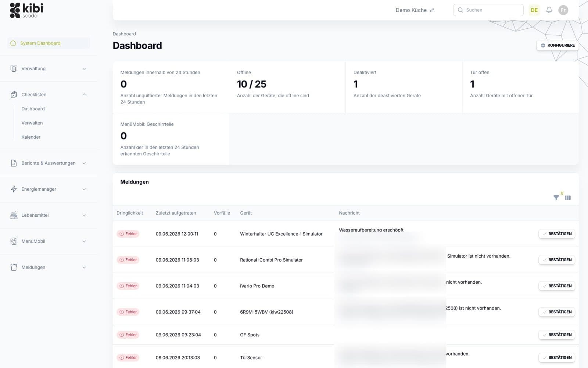
Task: Expand the MenuMobil chevron
Action: [84, 241]
